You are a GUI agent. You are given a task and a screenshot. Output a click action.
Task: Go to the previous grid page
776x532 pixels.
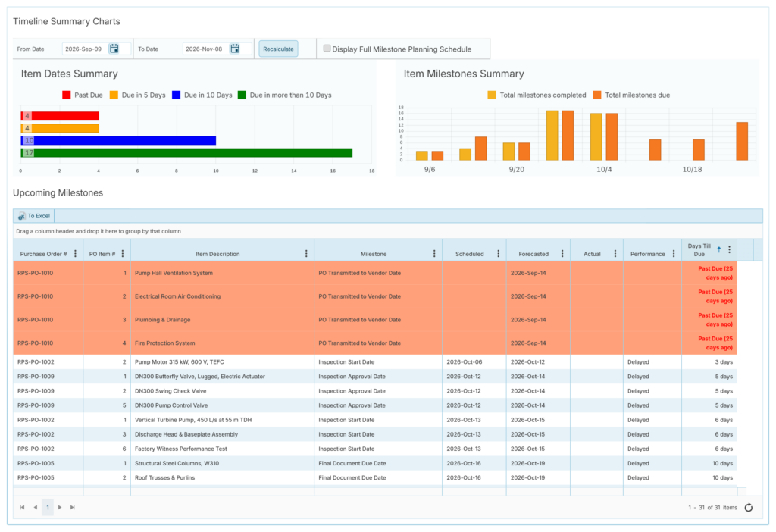point(35,507)
